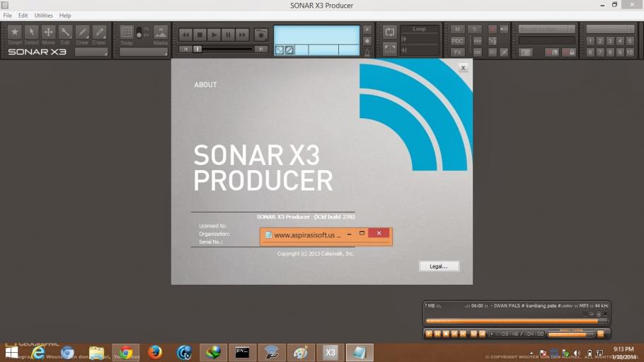Select screenset number 10
This screenshot has height=362, width=644.
pos(630,52)
